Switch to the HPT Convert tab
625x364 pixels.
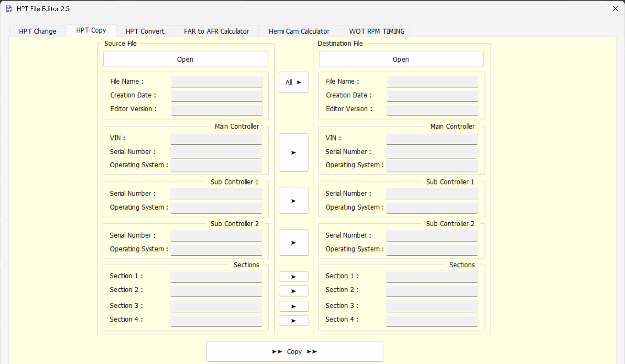tap(145, 31)
